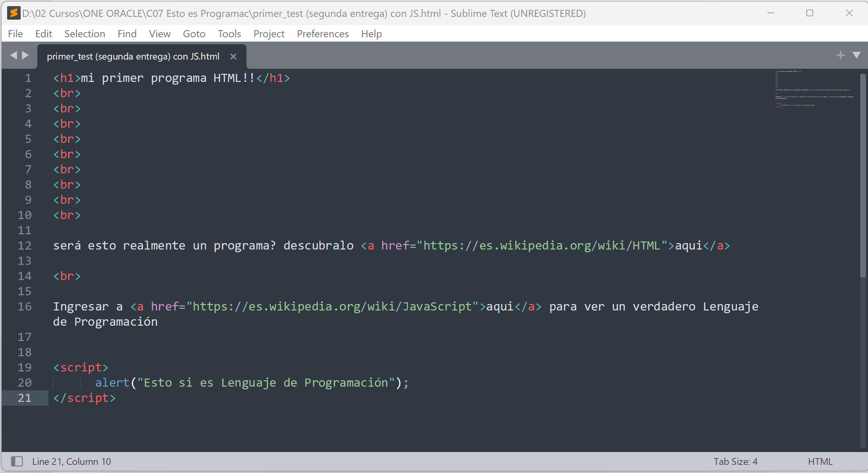Screen dimensions: 868x473
Task: Click line number 16 in gutter
Action: tap(25, 307)
